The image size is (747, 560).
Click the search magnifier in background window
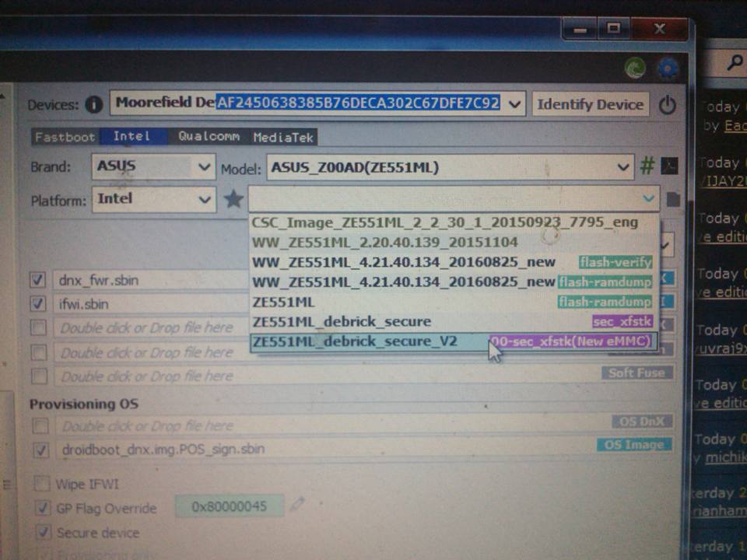(735, 63)
